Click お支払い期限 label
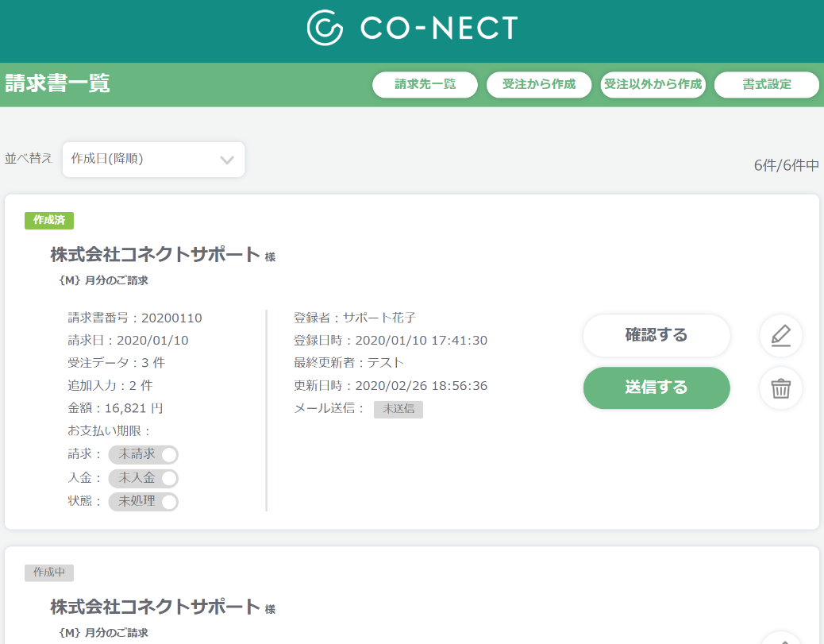 click(x=109, y=431)
